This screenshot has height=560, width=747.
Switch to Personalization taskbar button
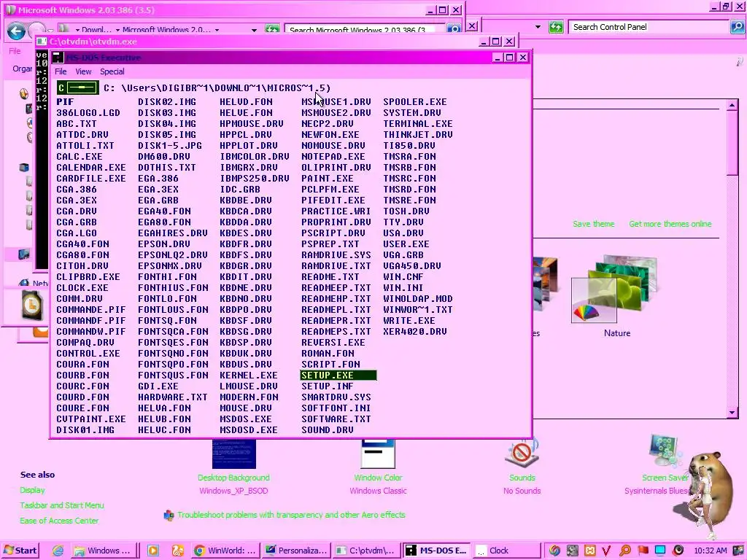(296, 551)
